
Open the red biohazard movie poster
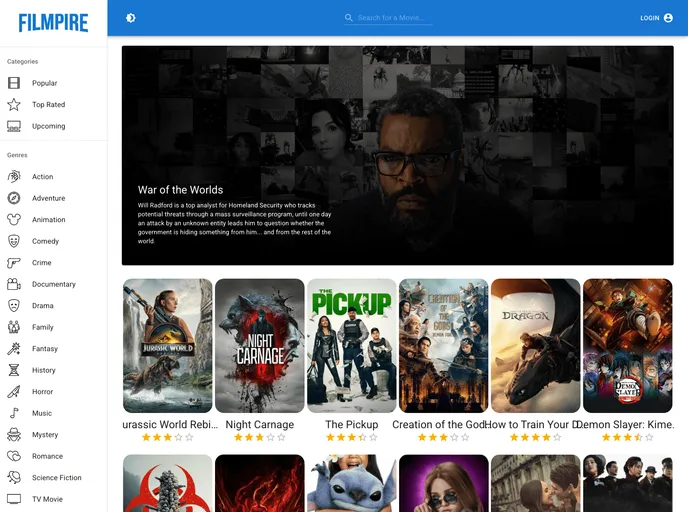click(168, 483)
